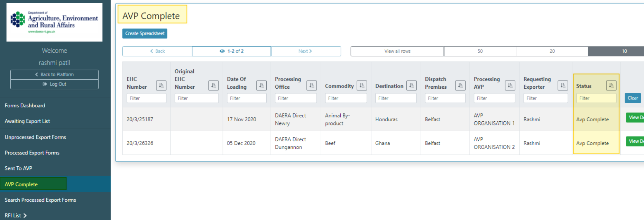Click the DAERA department logo
Viewport: 644px width, 220px height.
point(54,22)
